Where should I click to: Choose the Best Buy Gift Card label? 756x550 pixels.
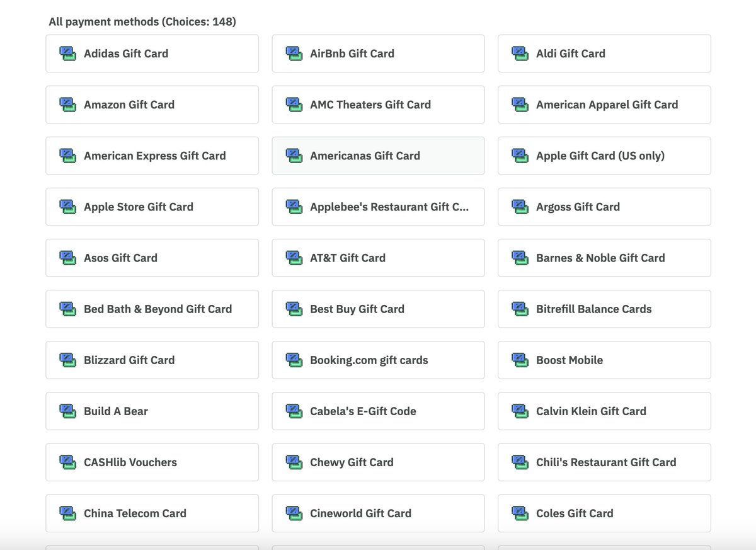coord(357,309)
